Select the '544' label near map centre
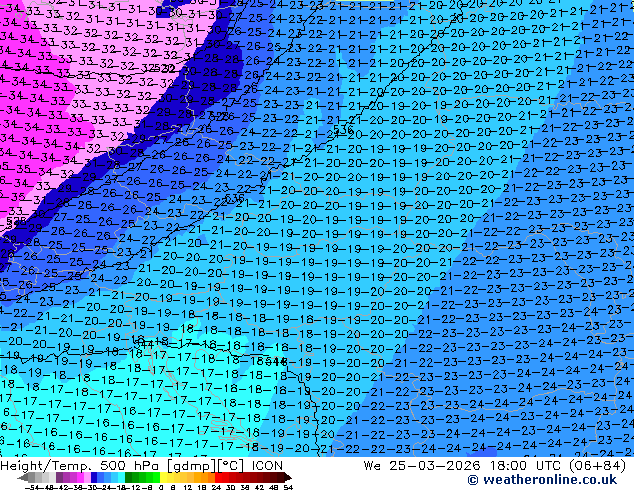The height and width of the screenshot is (490, 634). (x=277, y=361)
